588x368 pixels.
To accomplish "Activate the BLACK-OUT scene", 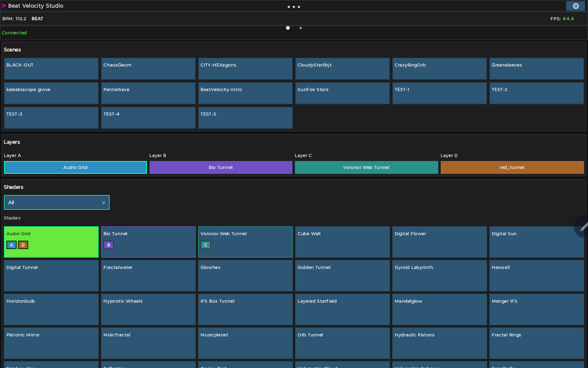I will tap(51, 69).
